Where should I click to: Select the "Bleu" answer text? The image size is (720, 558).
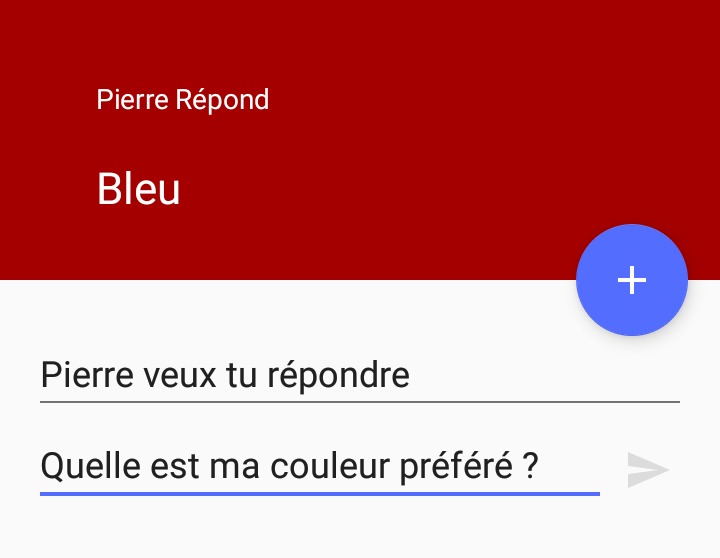point(138,189)
